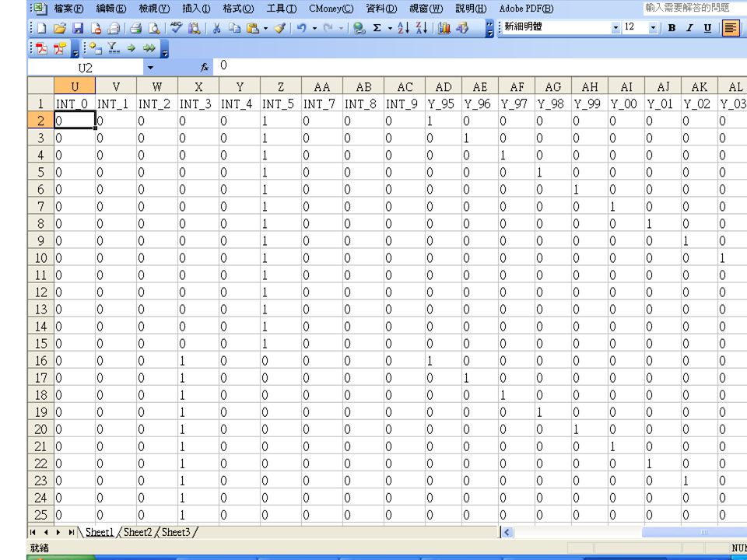Switch to the Sheet2 tab
Viewport: 747px width, 560px height.
[x=137, y=532]
